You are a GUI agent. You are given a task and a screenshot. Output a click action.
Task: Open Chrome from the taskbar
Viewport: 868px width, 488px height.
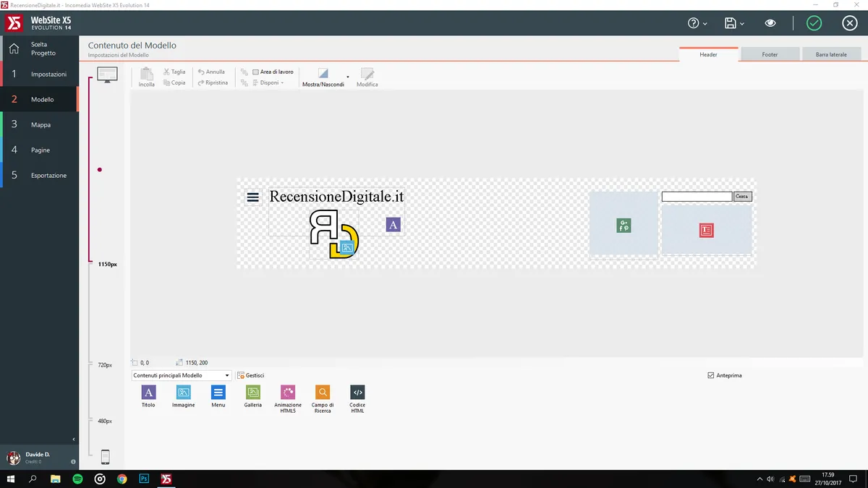point(122,479)
